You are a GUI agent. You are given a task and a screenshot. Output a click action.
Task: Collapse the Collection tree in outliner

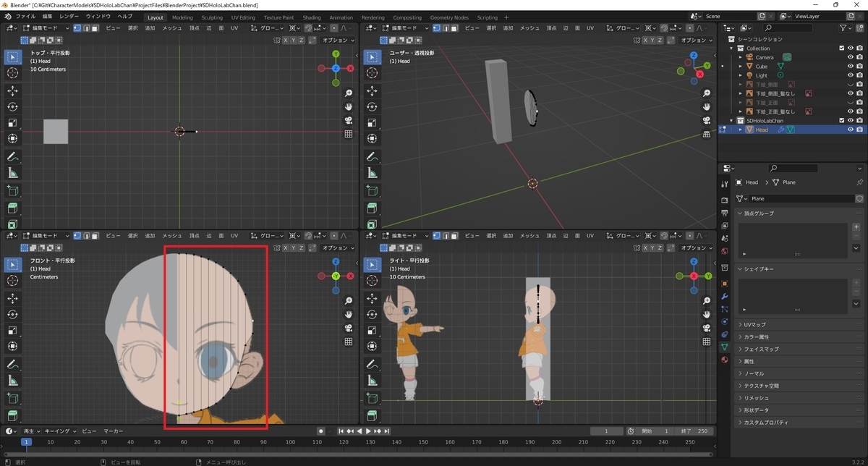pyautogui.click(x=732, y=48)
